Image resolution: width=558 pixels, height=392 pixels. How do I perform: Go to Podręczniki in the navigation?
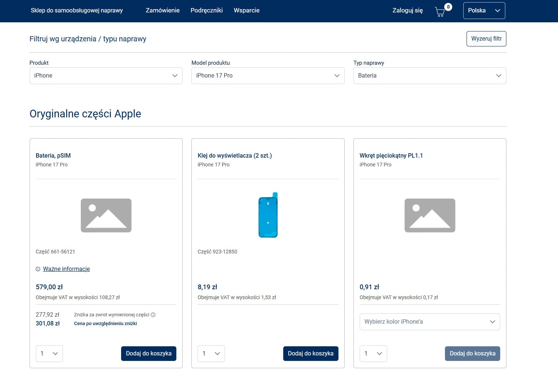point(206,11)
